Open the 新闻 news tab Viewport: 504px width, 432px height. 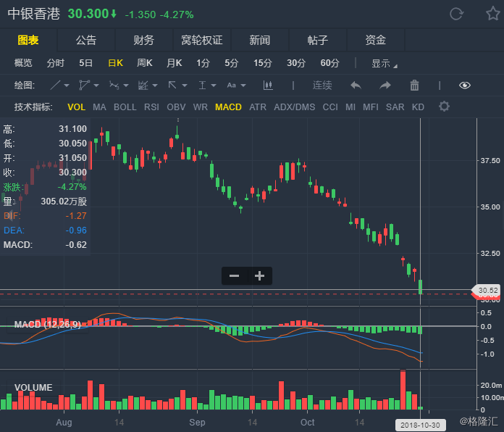(x=260, y=40)
